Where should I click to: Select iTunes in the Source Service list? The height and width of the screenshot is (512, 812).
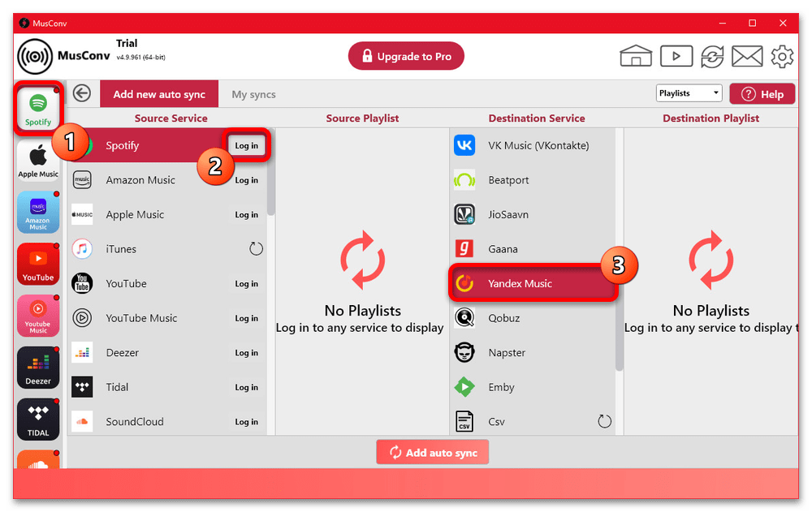[x=167, y=249]
